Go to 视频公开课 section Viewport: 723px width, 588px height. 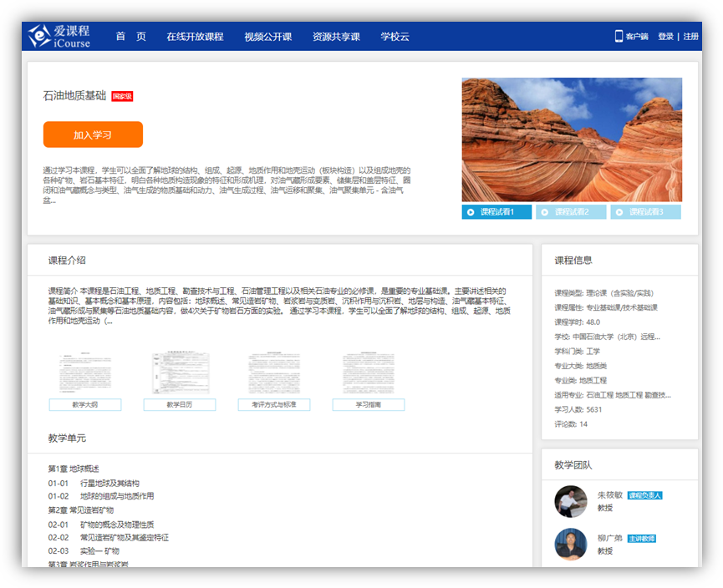click(267, 37)
